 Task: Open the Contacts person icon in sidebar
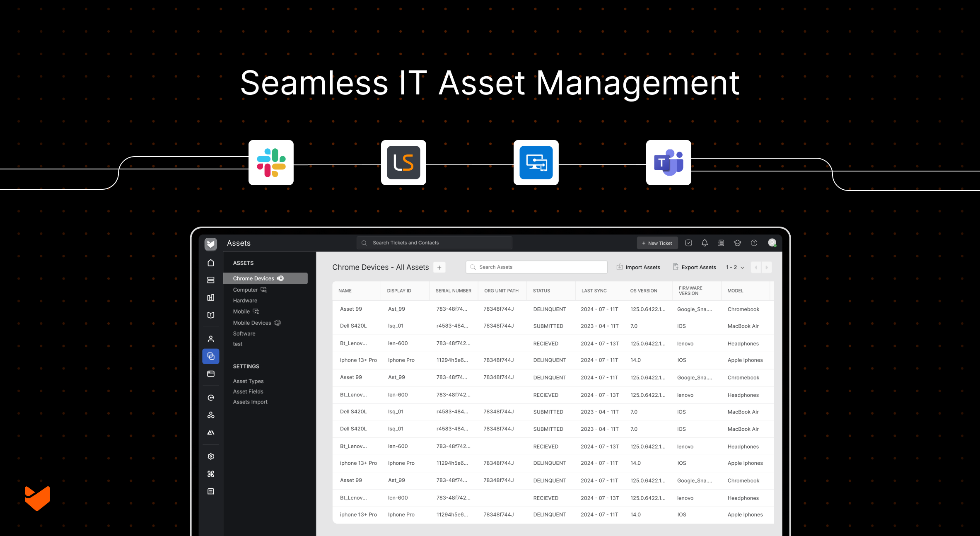(x=211, y=338)
